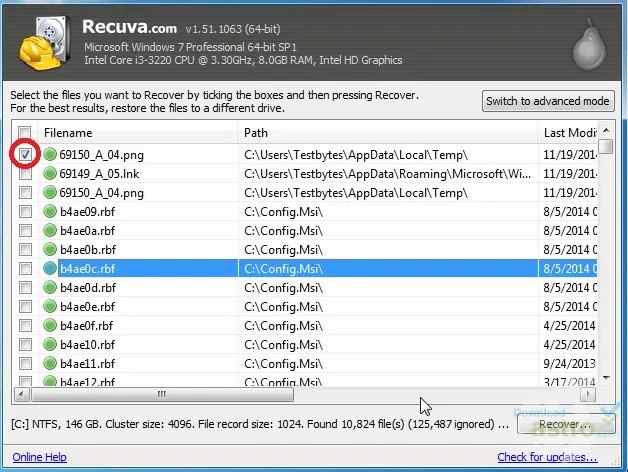Screen dimensions: 628x472
Task: Mark b4ae0d.rbf for recovery via its checkbox
Action: point(25,287)
